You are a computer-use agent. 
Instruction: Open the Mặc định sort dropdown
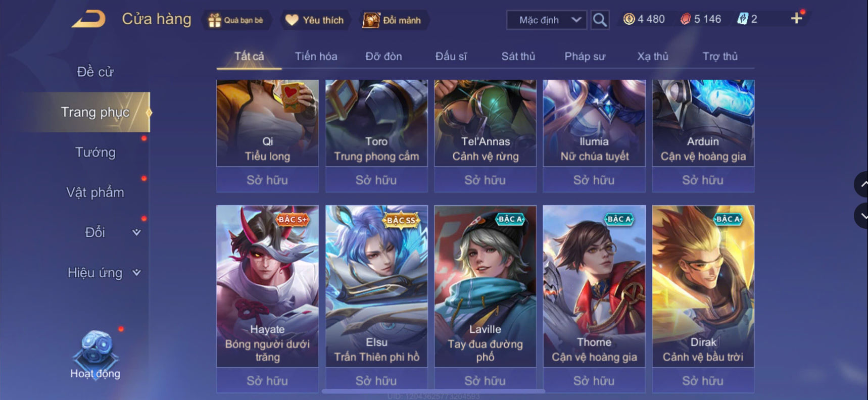[x=547, y=20]
